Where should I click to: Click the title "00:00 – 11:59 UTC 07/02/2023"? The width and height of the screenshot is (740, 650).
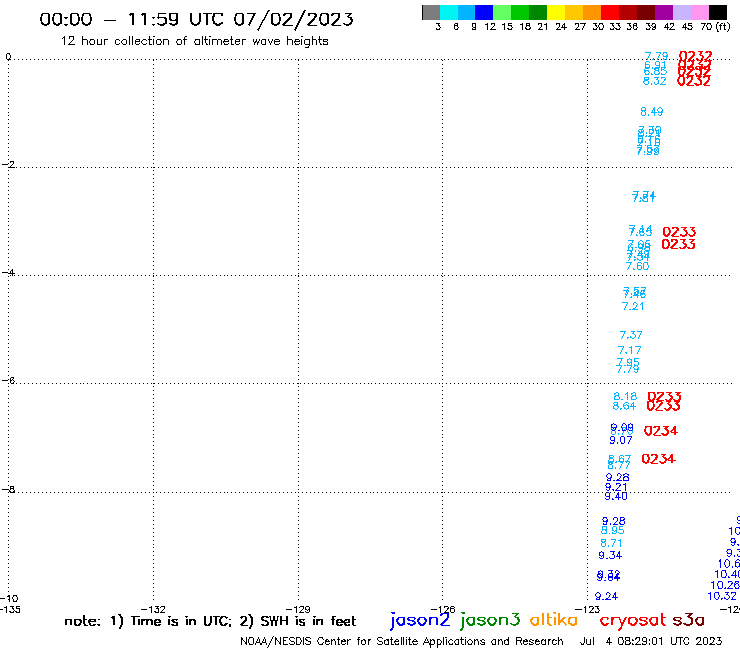[196, 19]
